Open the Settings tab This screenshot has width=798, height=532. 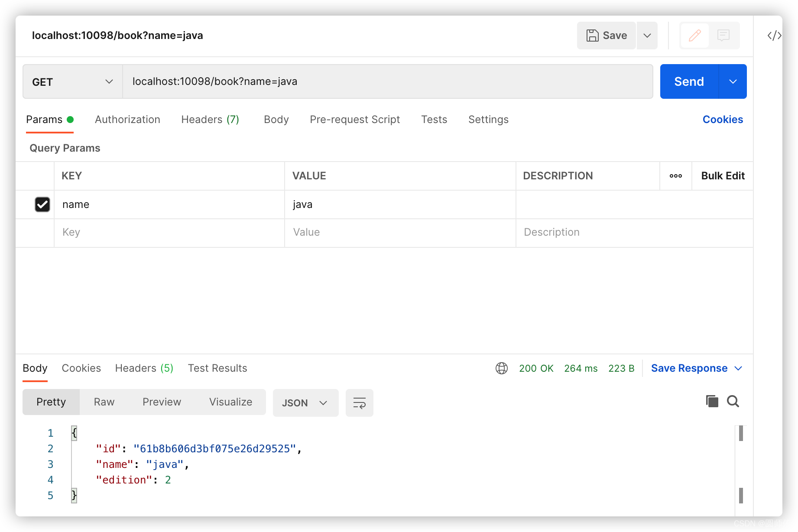[x=488, y=120]
